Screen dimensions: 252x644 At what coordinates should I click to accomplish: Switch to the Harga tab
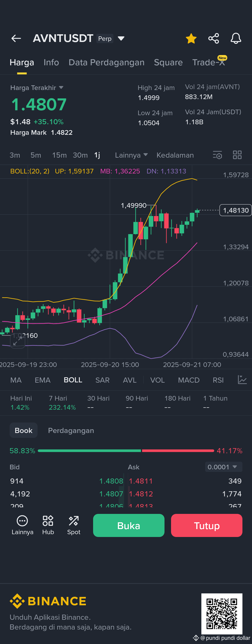point(22,62)
